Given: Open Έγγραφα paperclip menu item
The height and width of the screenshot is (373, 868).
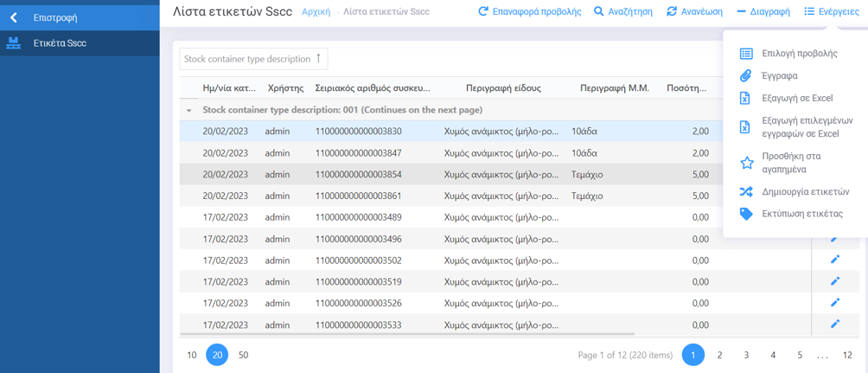Looking at the screenshot, I should pos(746,76).
